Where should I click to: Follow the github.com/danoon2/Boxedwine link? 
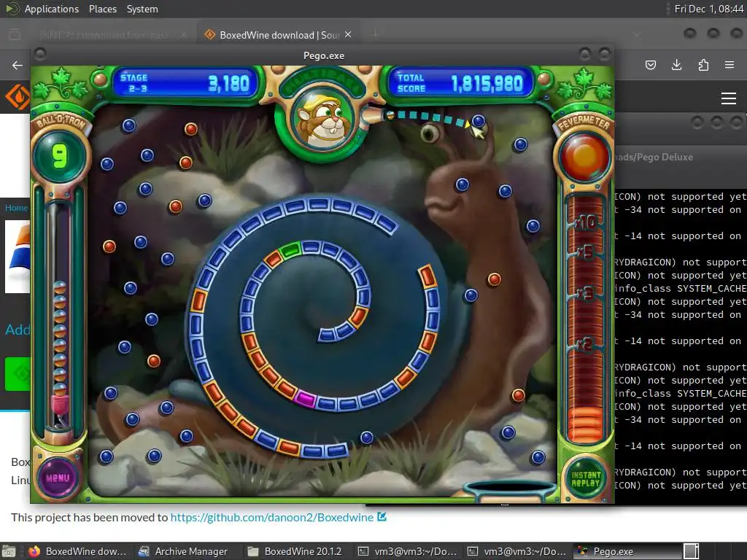tap(271, 518)
